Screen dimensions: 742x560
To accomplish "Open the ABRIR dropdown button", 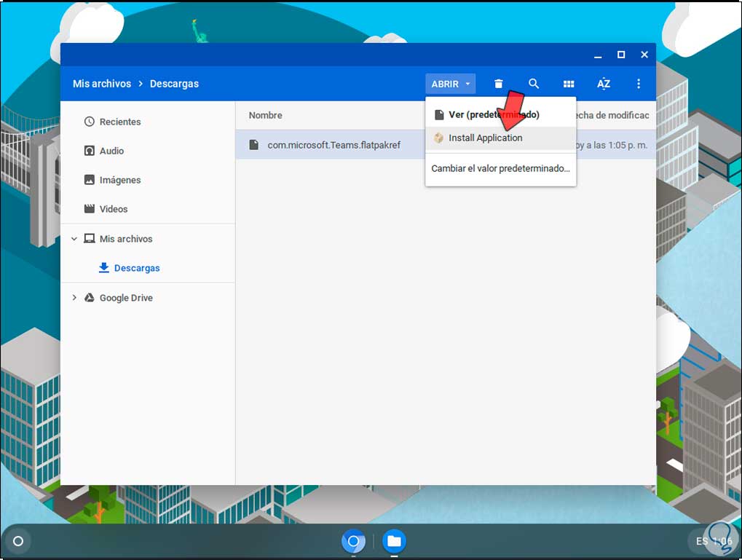I will [x=450, y=84].
